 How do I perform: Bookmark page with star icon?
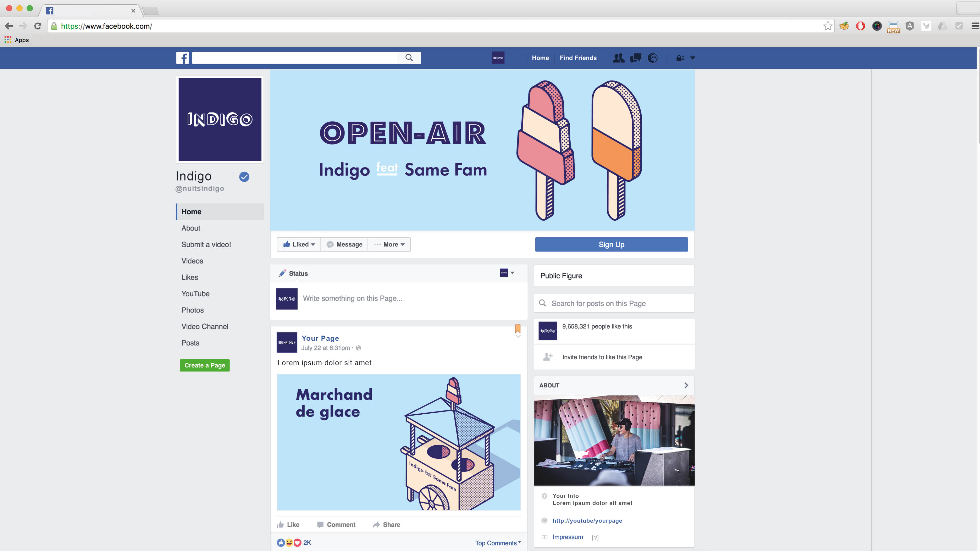point(828,26)
